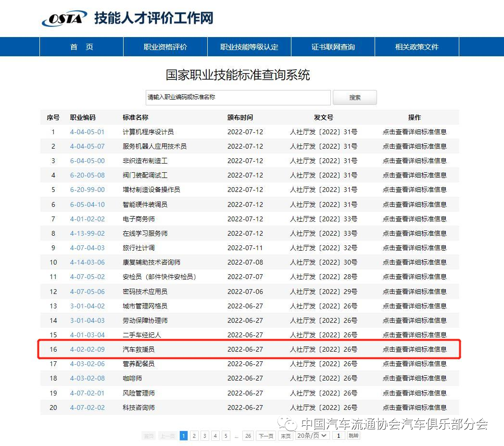Screen dimensions: 504x446
Task: Switch to the 职业资格评价 menu tab
Action: [165, 47]
